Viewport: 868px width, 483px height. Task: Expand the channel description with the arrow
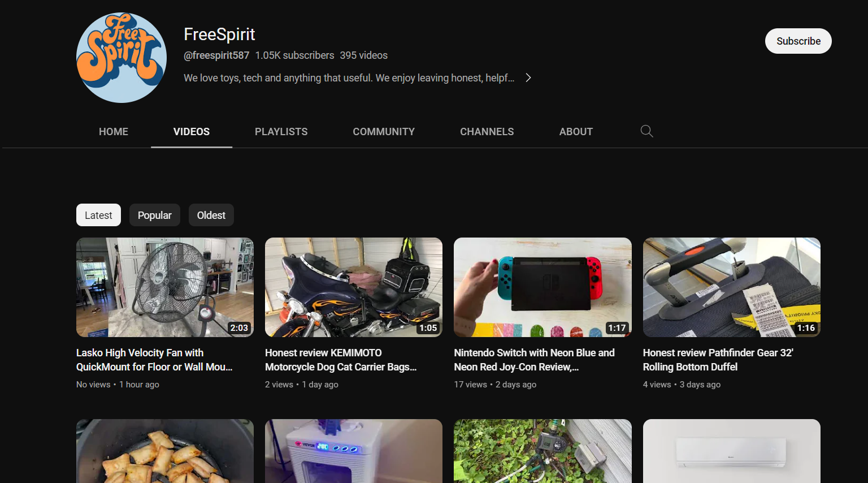pos(528,78)
